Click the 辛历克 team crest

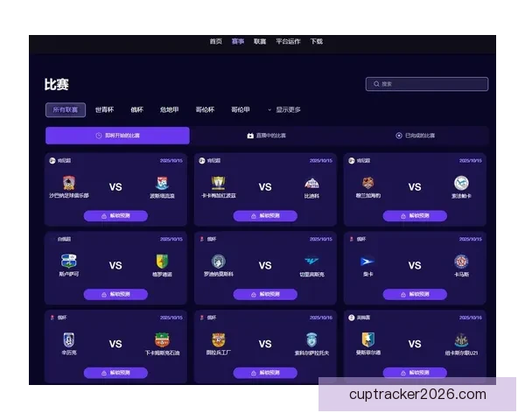69,340
